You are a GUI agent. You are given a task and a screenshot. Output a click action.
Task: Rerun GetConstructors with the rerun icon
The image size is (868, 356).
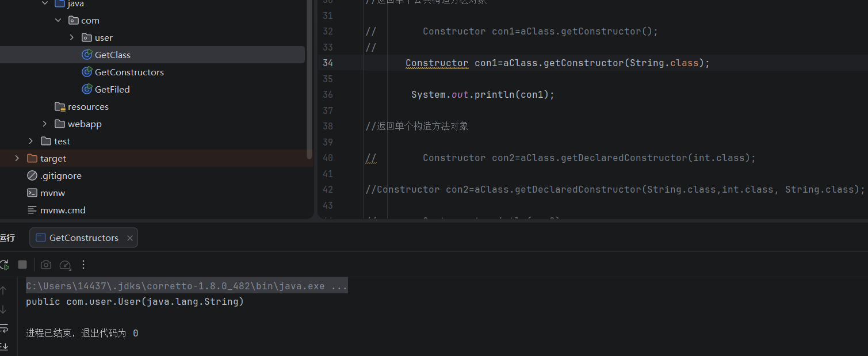[4, 265]
